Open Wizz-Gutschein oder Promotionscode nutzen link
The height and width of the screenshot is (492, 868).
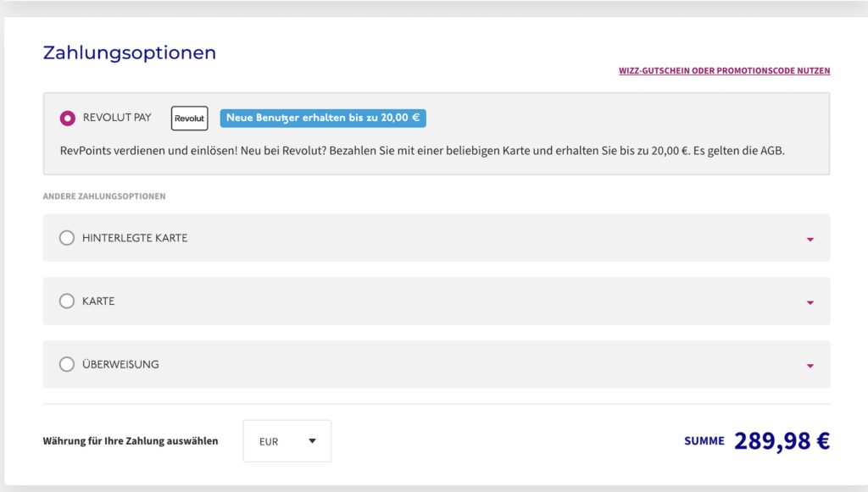coord(724,71)
